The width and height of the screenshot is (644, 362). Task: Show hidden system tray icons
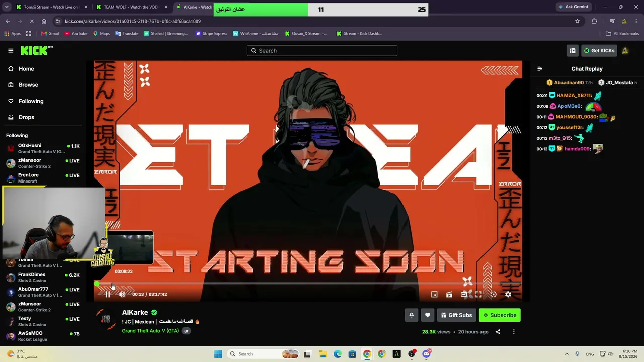[566, 354]
